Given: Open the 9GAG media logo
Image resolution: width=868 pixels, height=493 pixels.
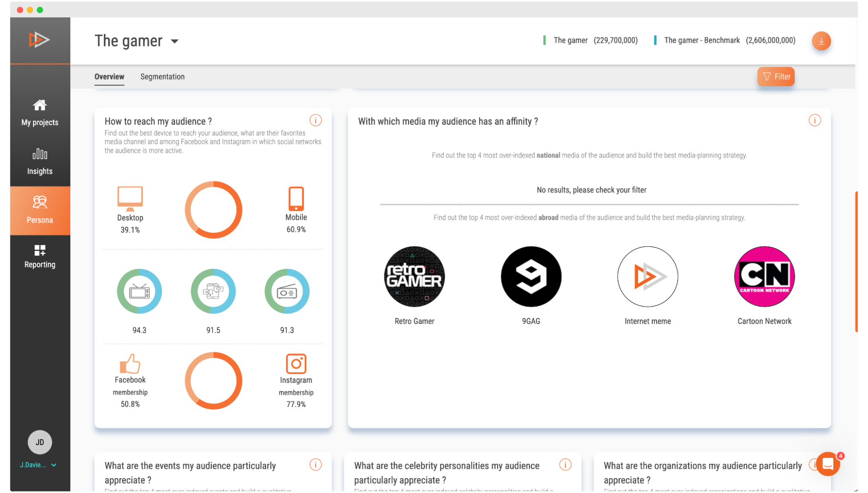Looking at the screenshot, I should 531,277.
